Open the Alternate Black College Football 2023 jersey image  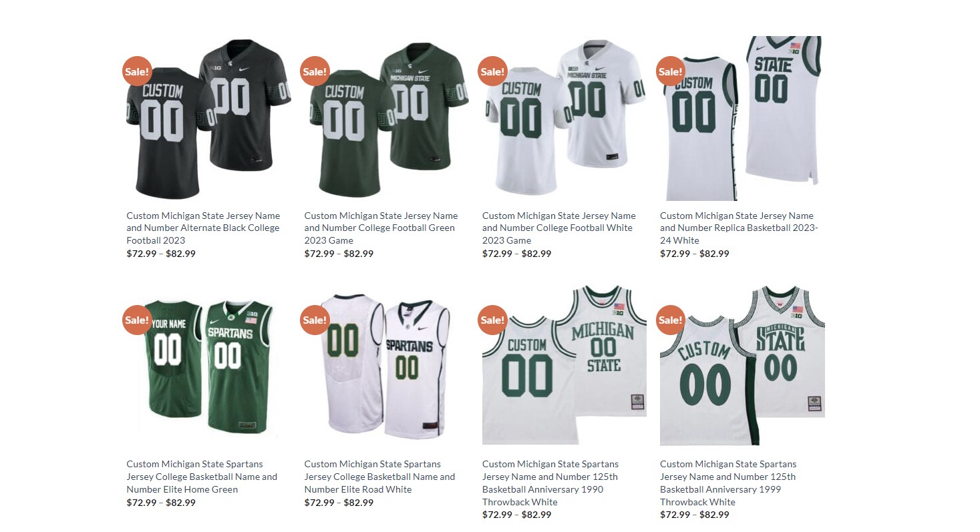tap(209, 119)
